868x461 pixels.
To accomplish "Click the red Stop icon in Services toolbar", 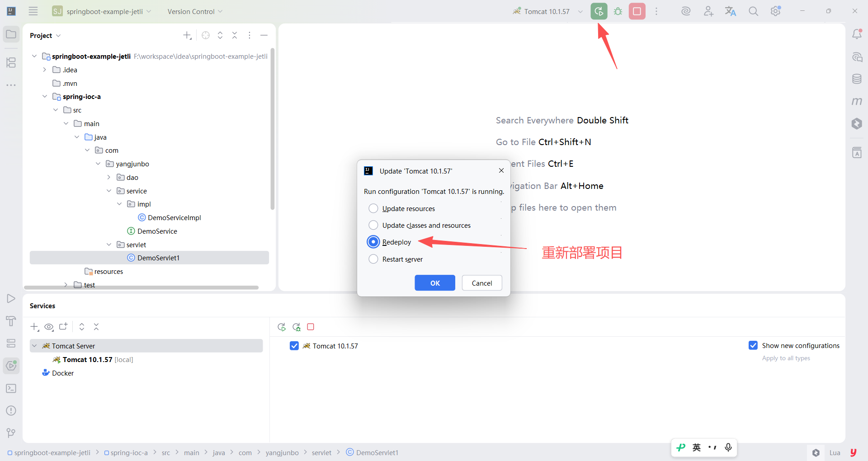I will tap(311, 327).
